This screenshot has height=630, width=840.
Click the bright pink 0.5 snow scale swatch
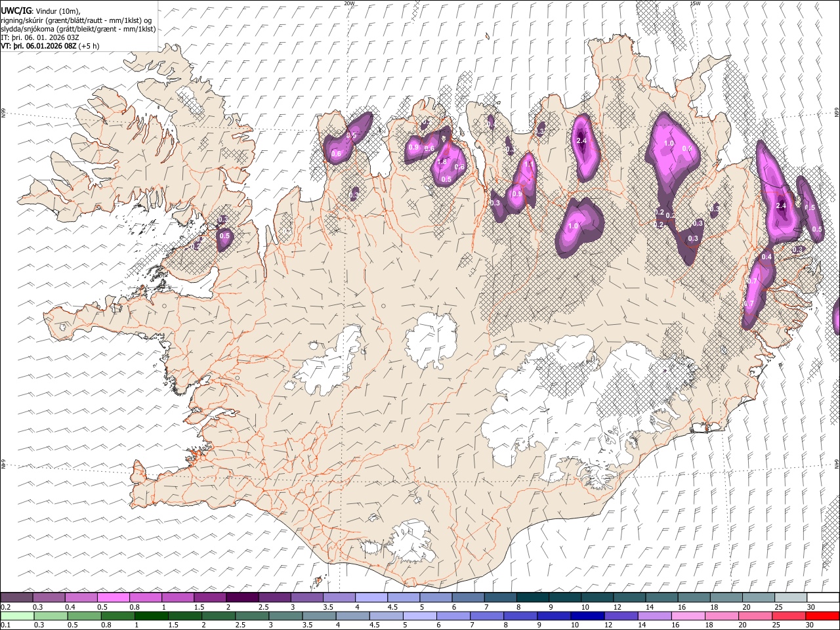point(114,597)
